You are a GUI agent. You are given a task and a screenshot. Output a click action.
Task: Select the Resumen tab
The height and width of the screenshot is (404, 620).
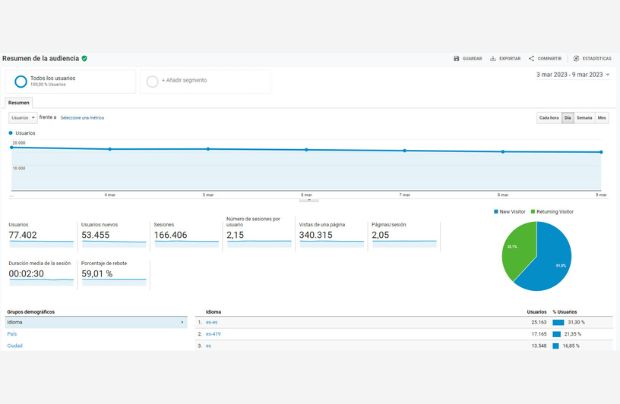tap(19, 103)
